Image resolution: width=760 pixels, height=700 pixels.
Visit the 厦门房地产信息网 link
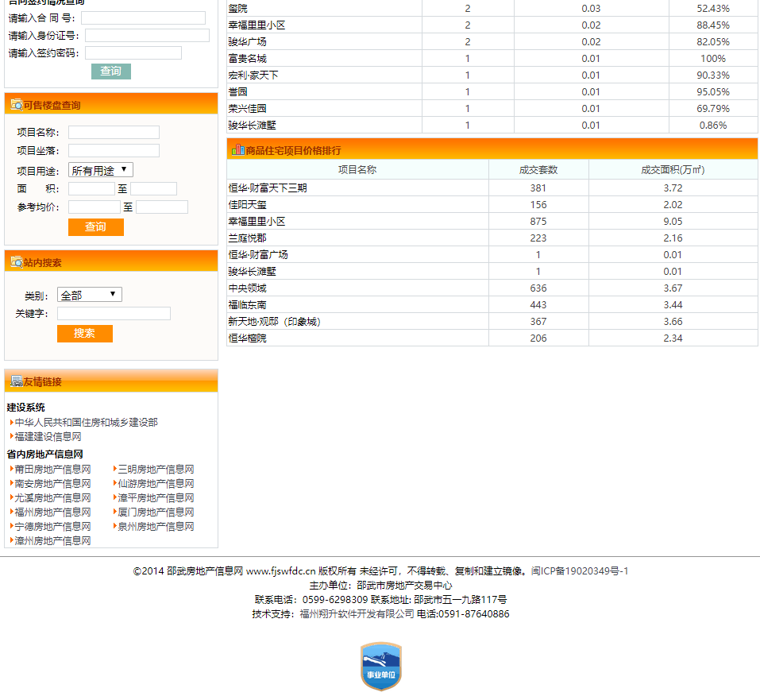click(156, 512)
